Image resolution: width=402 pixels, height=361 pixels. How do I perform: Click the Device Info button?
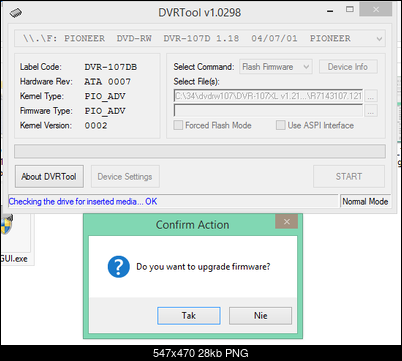click(348, 67)
